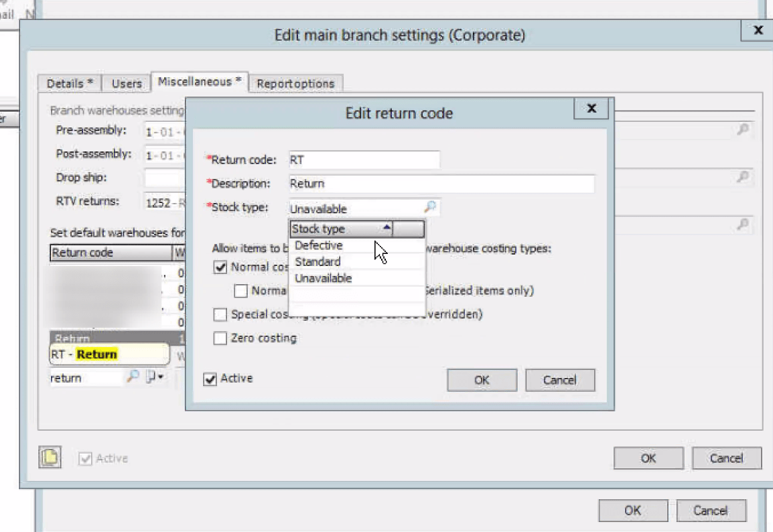This screenshot has width=773, height=532.
Task: Click the RTV returns field
Action: (165, 202)
